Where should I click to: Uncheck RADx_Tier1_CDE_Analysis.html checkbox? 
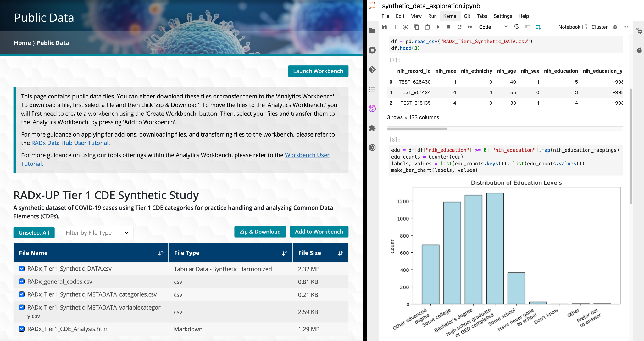(x=22, y=329)
